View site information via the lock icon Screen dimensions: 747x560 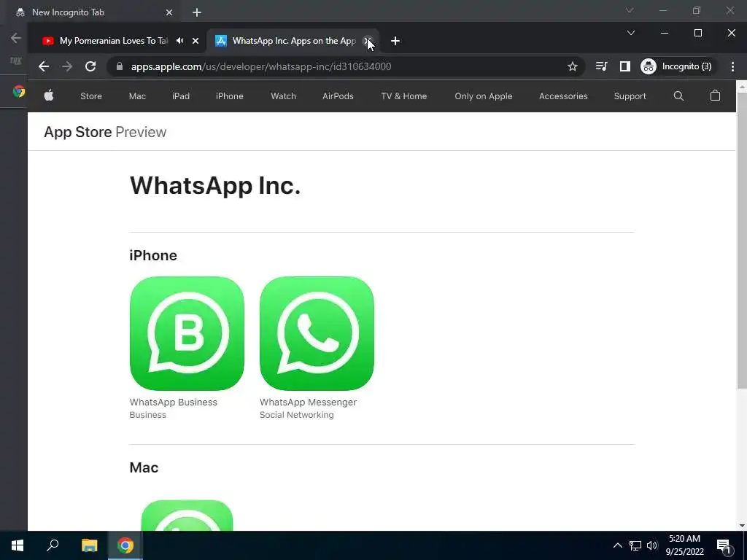click(120, 66)
